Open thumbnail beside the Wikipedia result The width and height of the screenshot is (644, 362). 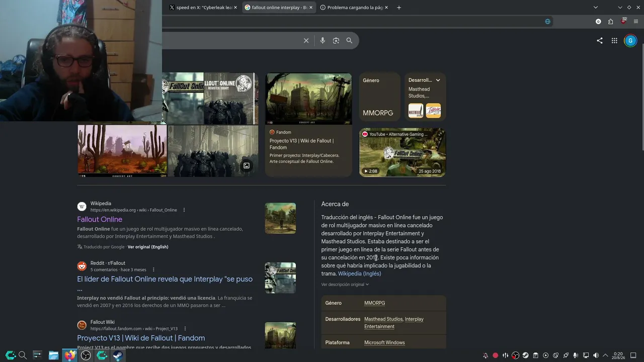[280, 218]
